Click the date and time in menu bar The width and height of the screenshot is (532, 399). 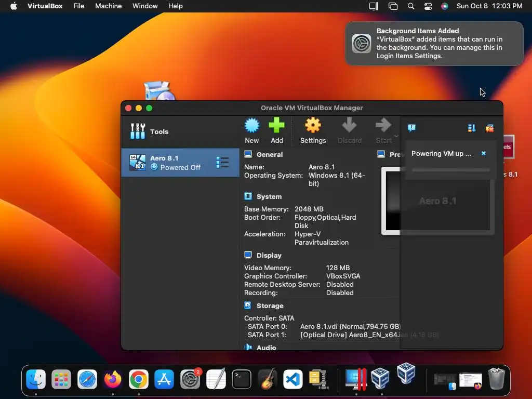point(489,6)
